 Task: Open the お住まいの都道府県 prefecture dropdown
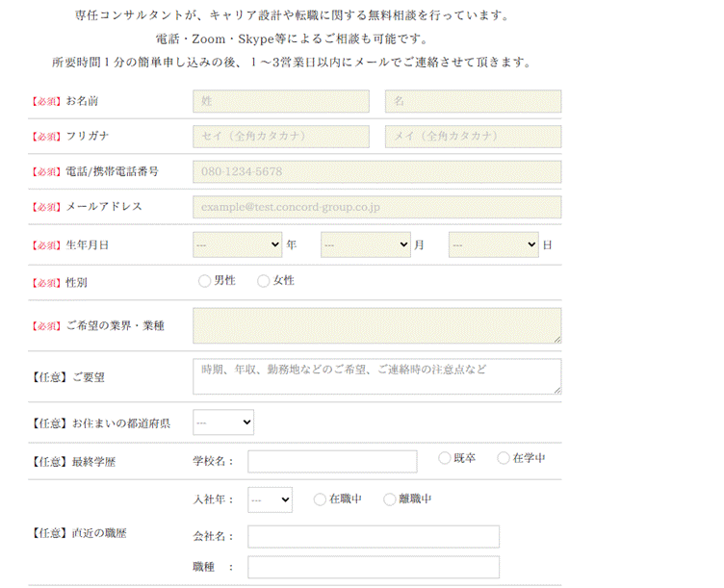[x=223, y=422]
